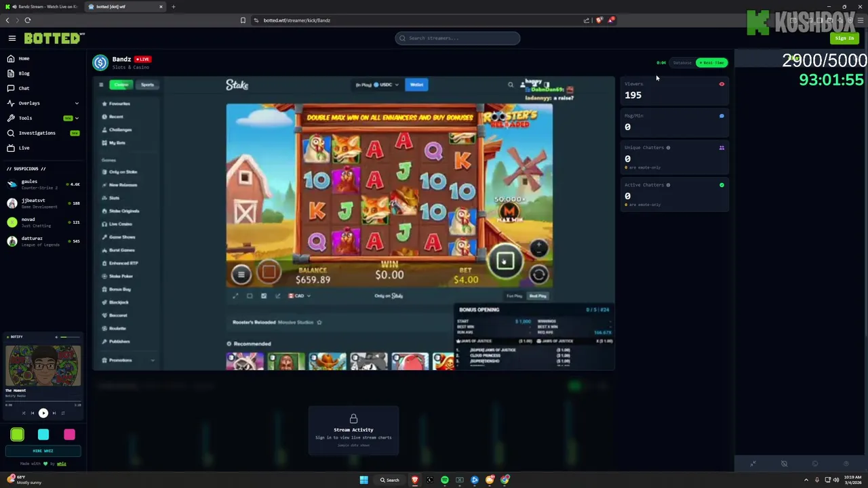The height and width of the screenshot is (488, 868).
Task: Adjust the Botify radio volume slider
Action: pyautogui.click(x=70, y=337)
